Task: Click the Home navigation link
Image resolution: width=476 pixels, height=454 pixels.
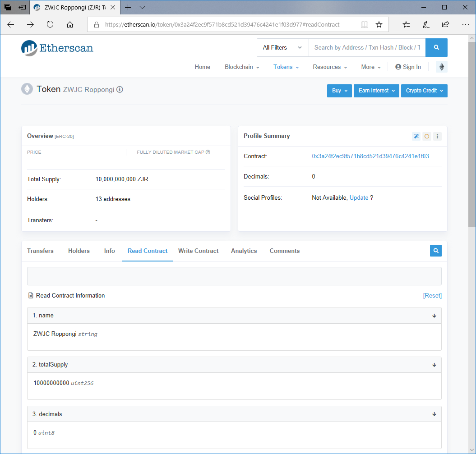Action: (x=203, y=67)
